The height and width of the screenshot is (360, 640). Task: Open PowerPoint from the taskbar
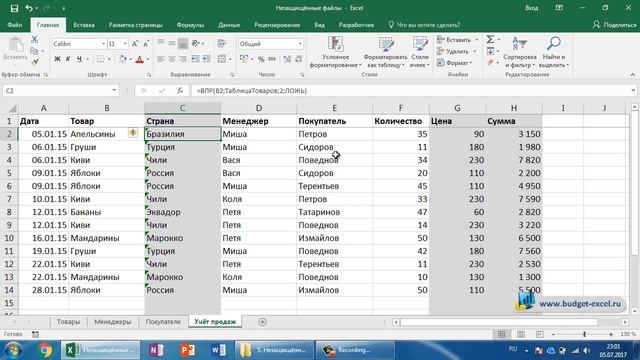point(187,350)
